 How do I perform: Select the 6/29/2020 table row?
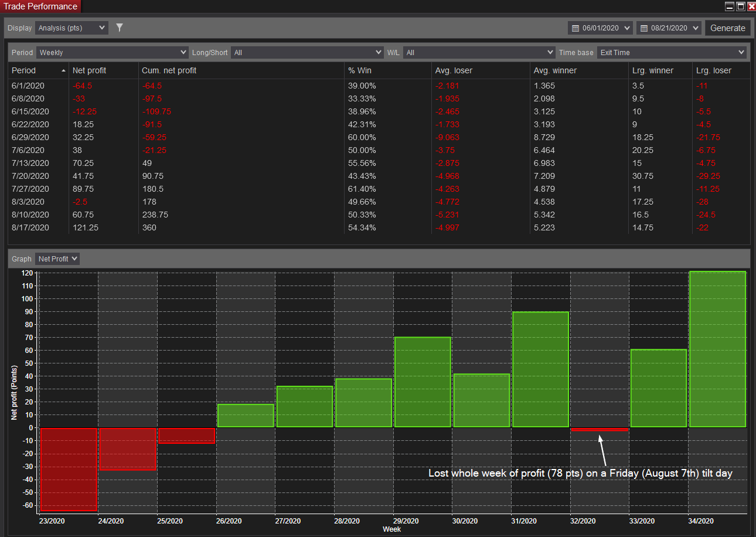point(379,137)
